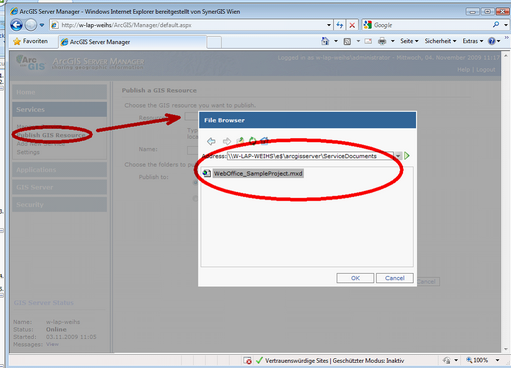Image resolution: width=511 pixels, height=368 pixels.
Task: Click the Help link in header
Action: pos(463,70)
